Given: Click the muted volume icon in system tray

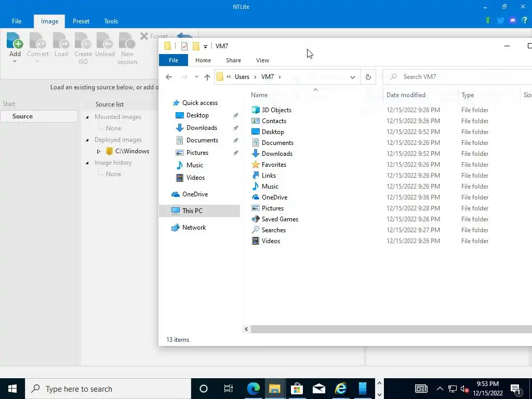Looking at the screenshot, I should pos(464,389).
